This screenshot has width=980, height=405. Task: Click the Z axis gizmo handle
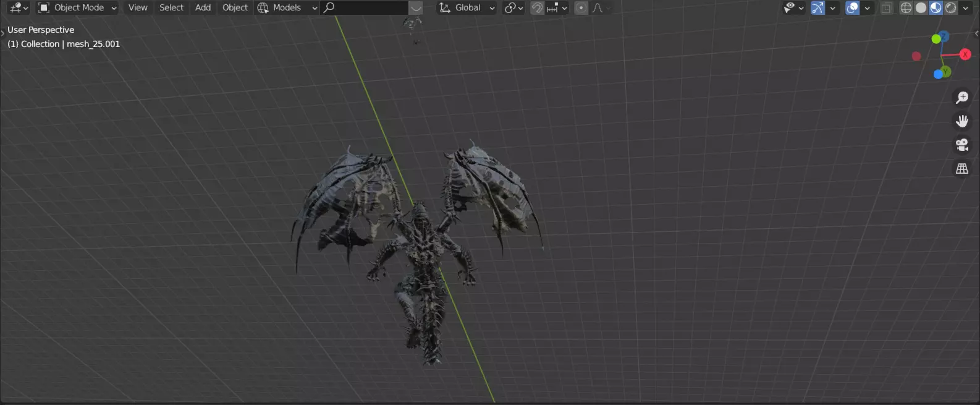pyautogui.click(x=944, y=36)
